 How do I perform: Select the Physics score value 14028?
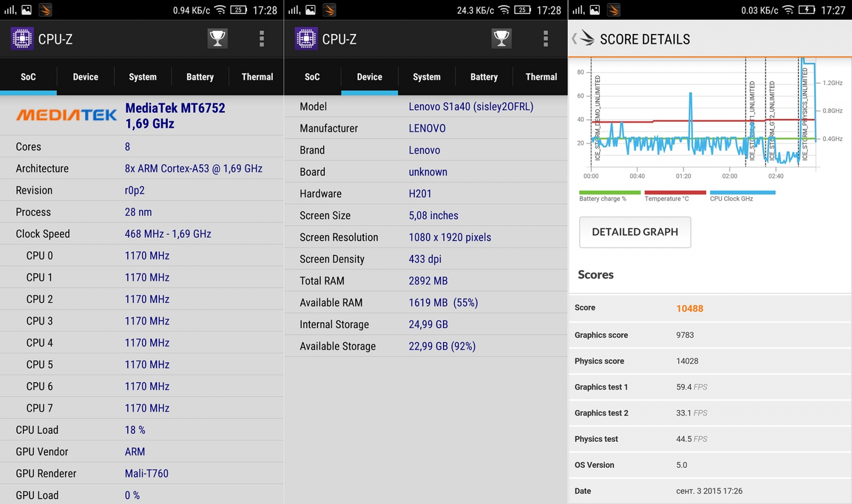coord(687,361)
